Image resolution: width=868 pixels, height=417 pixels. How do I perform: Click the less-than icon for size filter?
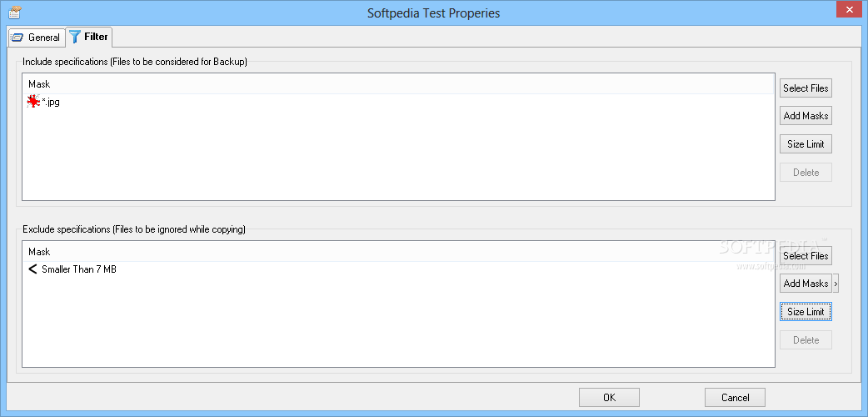click(32, 269)
